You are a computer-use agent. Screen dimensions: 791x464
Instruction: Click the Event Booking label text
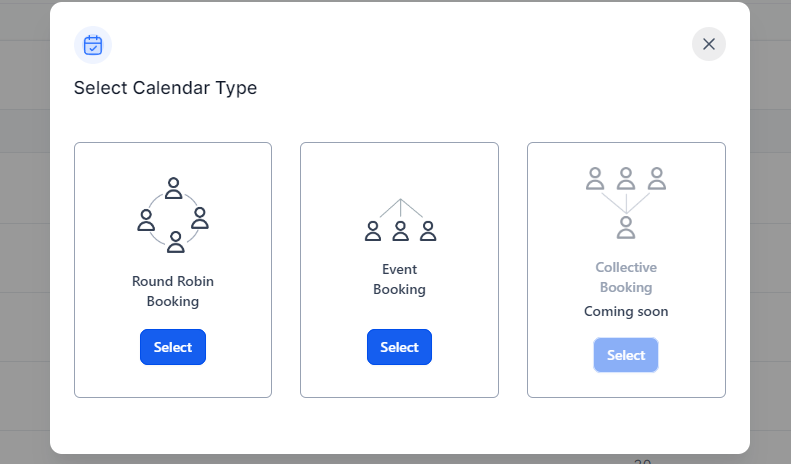pos(399,279)
